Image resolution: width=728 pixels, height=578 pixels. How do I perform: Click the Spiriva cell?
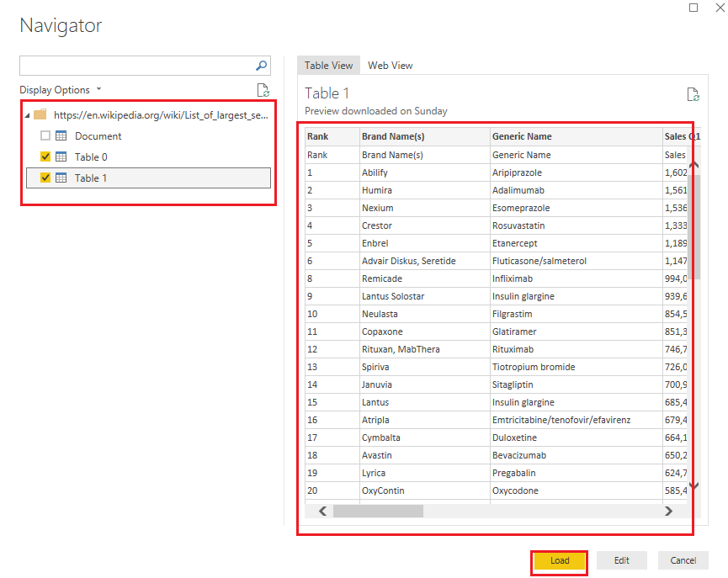pos(425,367)
